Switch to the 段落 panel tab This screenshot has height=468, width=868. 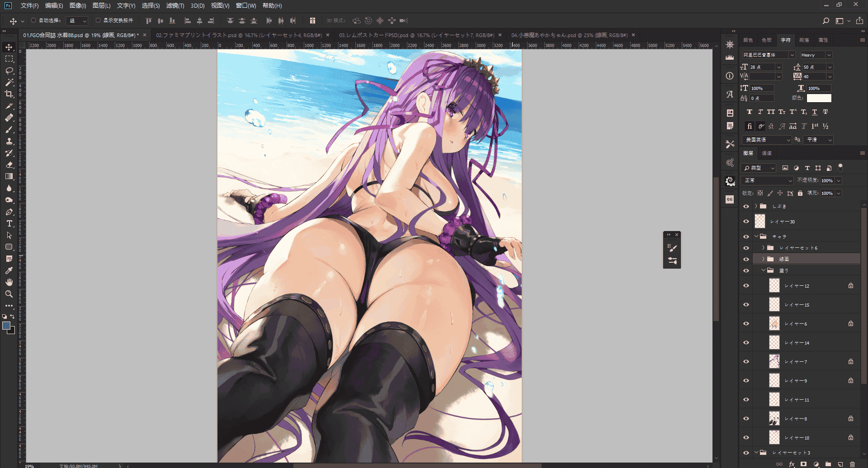(804, 40)
